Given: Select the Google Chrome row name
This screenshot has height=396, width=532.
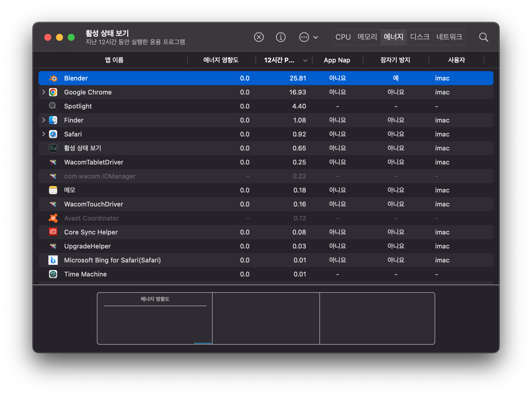Looking at the screenshot, I should click(88, 92).
